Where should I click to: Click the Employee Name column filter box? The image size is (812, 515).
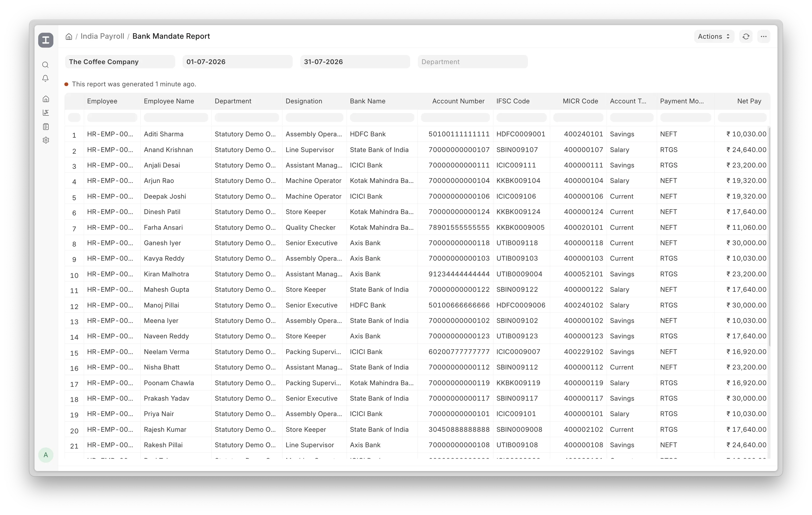tap(176, 118)
